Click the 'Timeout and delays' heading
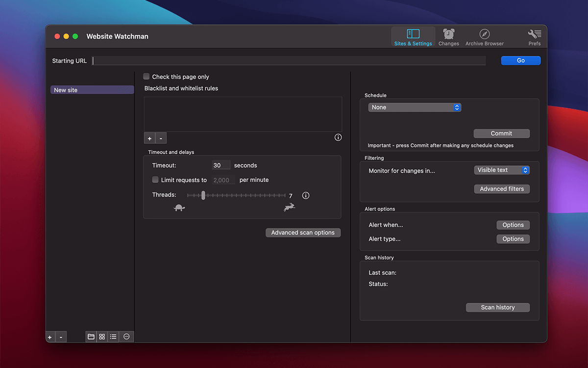This screenshot has width=588, height=368. [171, 152]
